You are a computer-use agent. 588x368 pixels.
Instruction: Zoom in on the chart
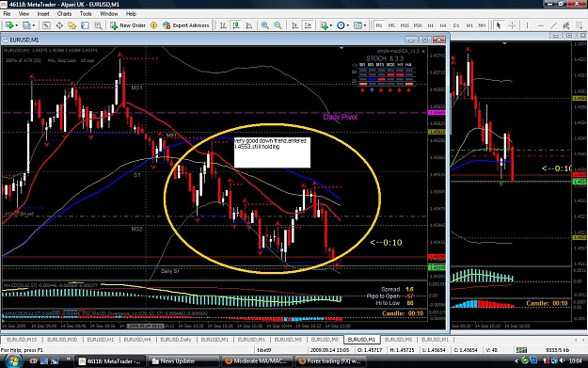pos(264,25)
